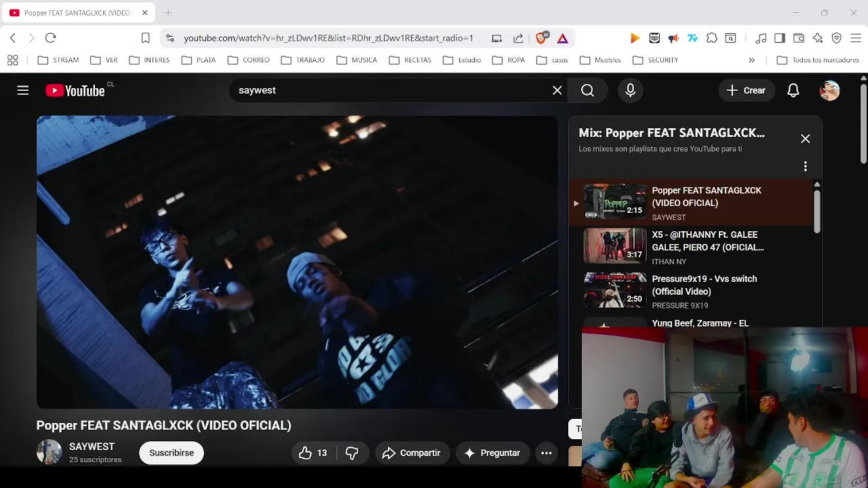
Task: Open a new browser tab
Action: click(168, 13)
